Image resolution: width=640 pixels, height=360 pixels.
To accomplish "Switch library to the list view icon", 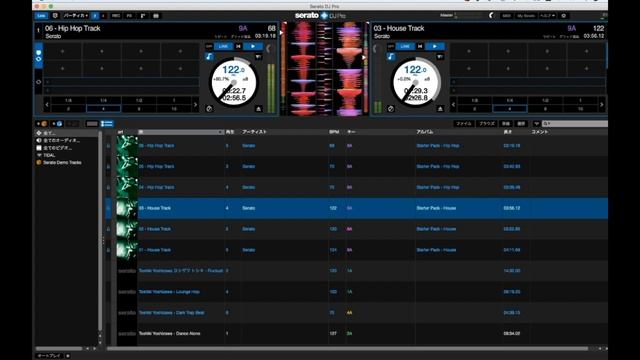I will coord(107,124).
